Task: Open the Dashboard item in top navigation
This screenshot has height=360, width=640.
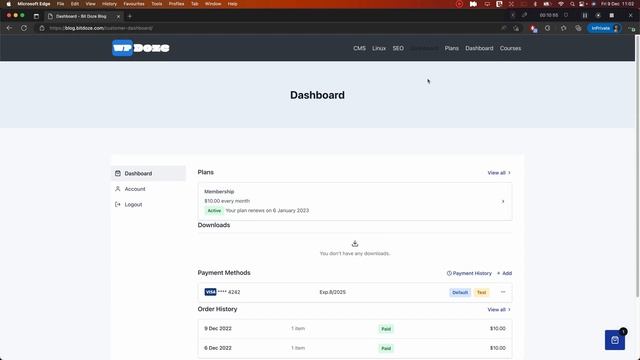Action: coord(479,48)
